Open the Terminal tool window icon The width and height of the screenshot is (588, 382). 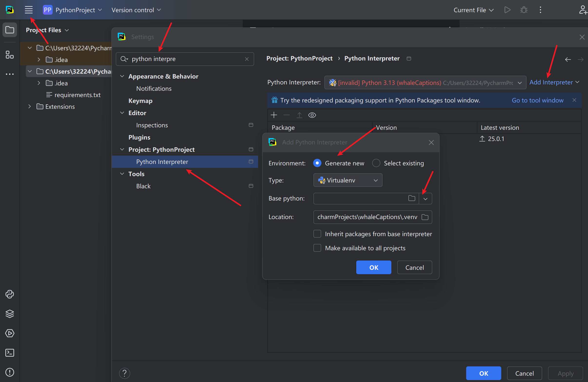coord(10,353)
